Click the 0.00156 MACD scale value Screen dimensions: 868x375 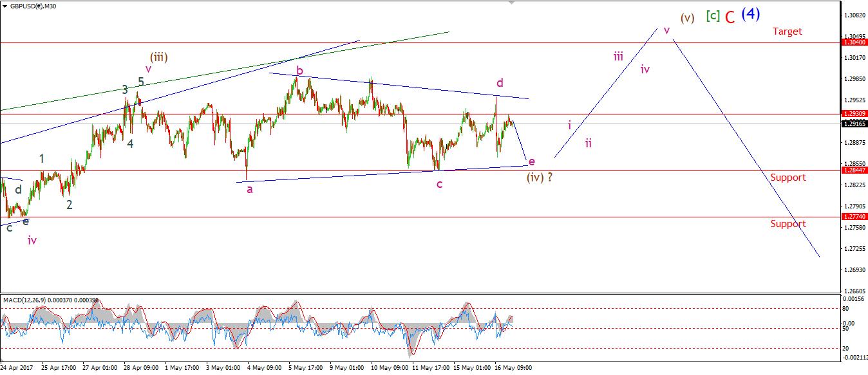[x=854, y=299]
